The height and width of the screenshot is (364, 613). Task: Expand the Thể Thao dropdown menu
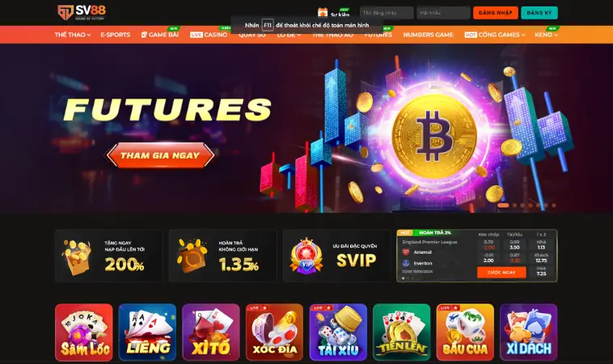pos(73,35)
